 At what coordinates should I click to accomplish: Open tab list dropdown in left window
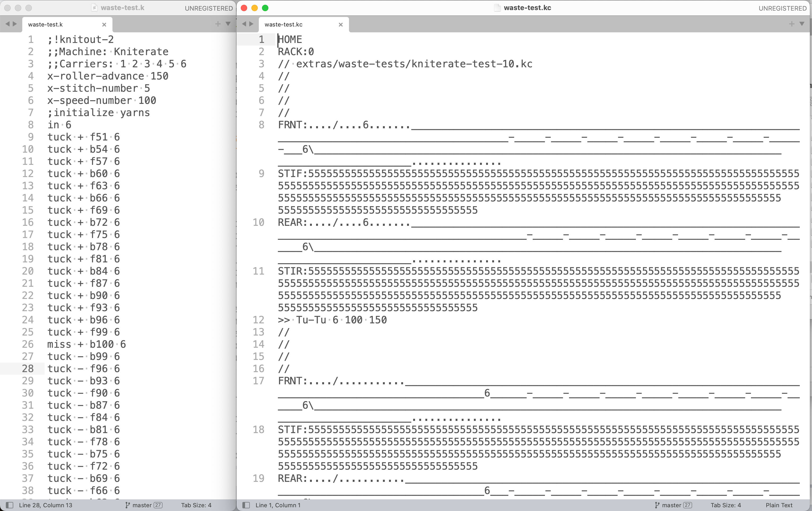click(x=228, y=24)
